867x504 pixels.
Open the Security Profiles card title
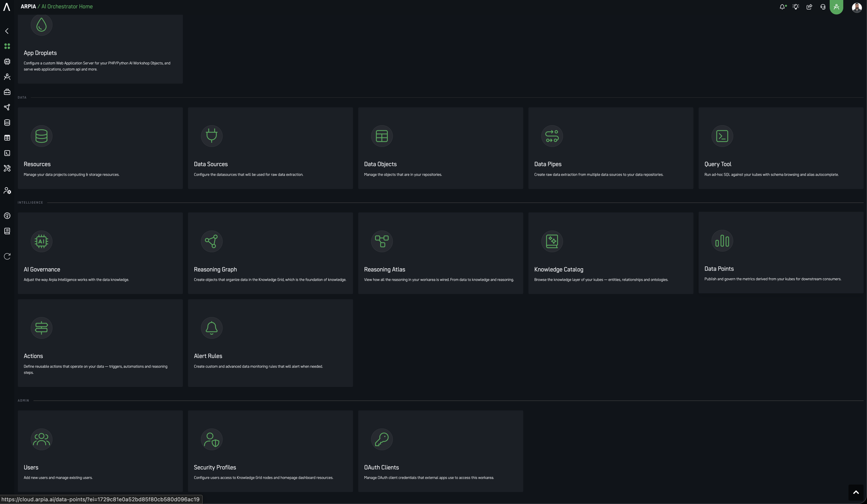pos(215,468)
